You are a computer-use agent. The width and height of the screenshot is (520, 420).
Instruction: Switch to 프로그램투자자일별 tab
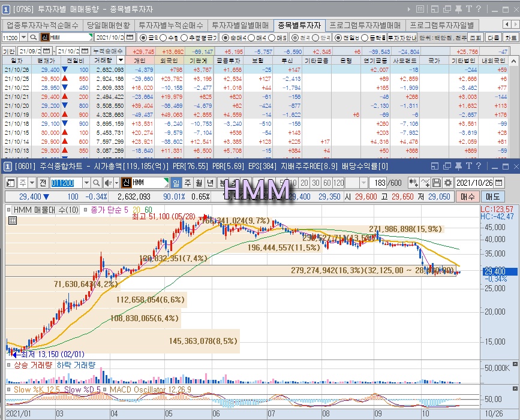pos(442,25)
